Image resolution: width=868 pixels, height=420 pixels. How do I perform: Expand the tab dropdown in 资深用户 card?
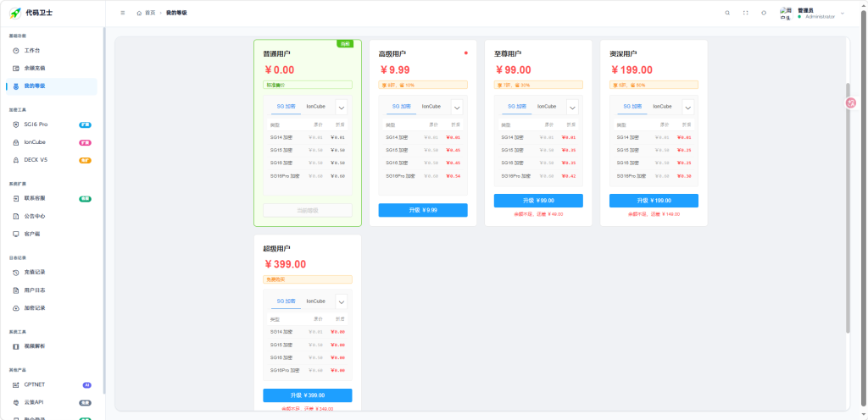click(687, 108)
